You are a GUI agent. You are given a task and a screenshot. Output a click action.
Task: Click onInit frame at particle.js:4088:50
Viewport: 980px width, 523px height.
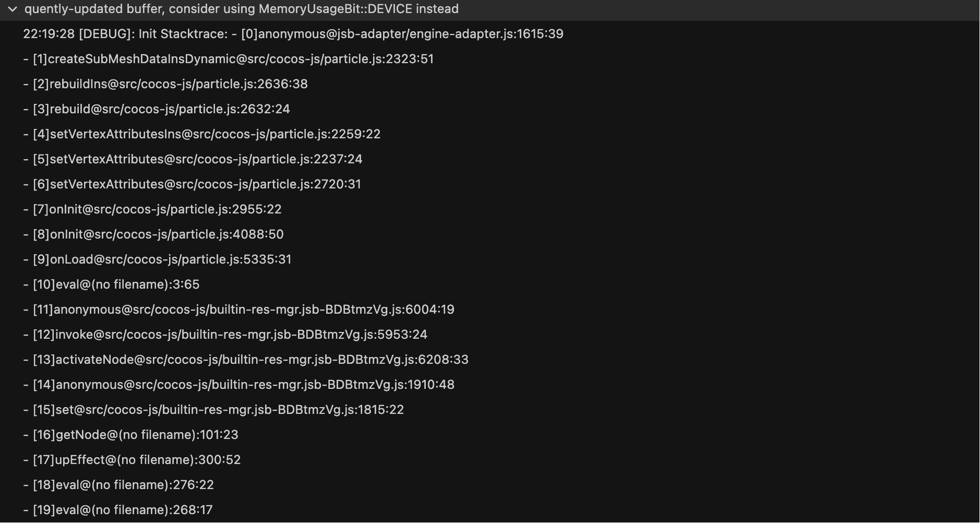click(153, 235)
